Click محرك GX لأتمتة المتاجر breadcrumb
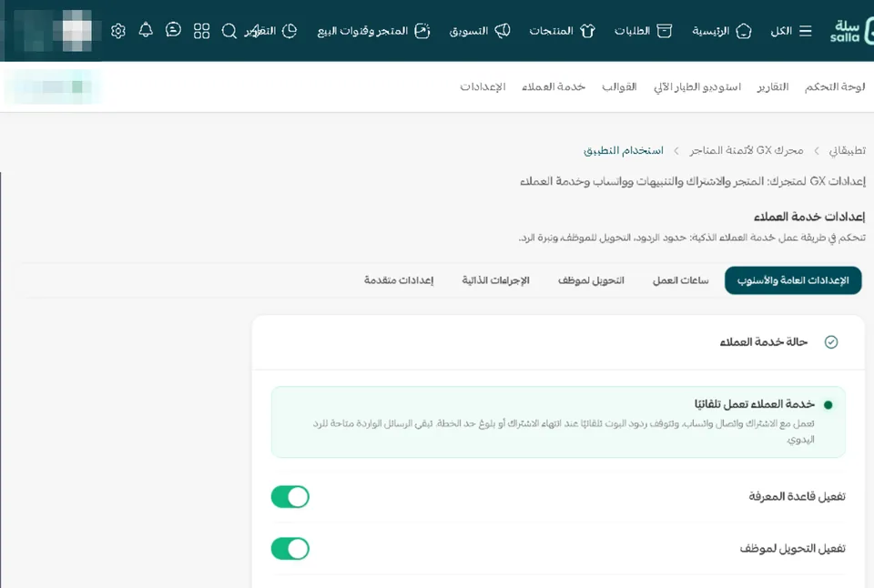Screen dimensions: 874x588 [747, 150]
